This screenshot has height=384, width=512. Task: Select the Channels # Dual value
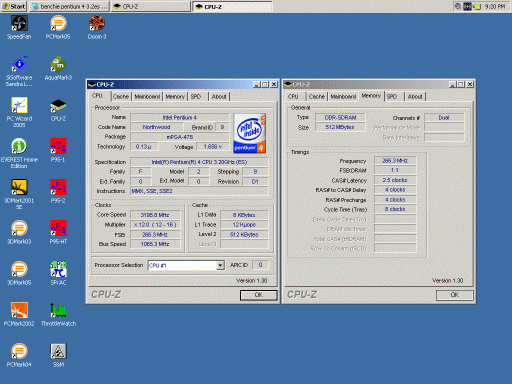[x=444, y=118]
